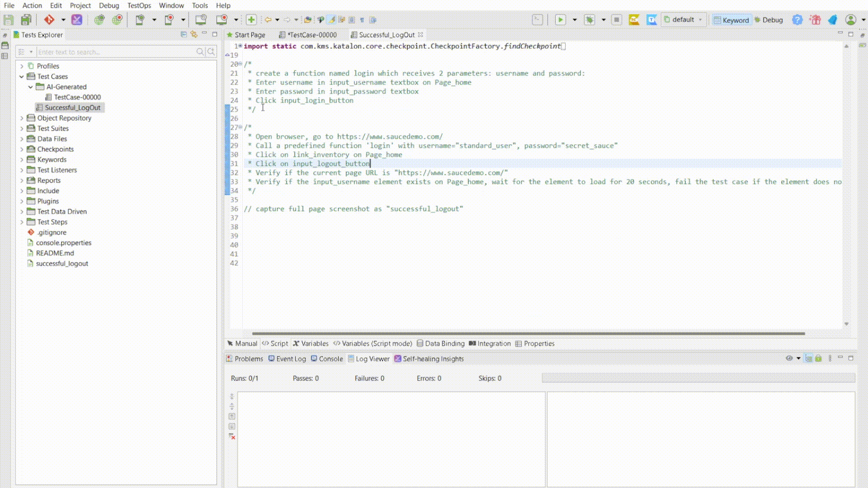Click the Run test case play button
Screen dimensions: 868x488
pos(560,20)
